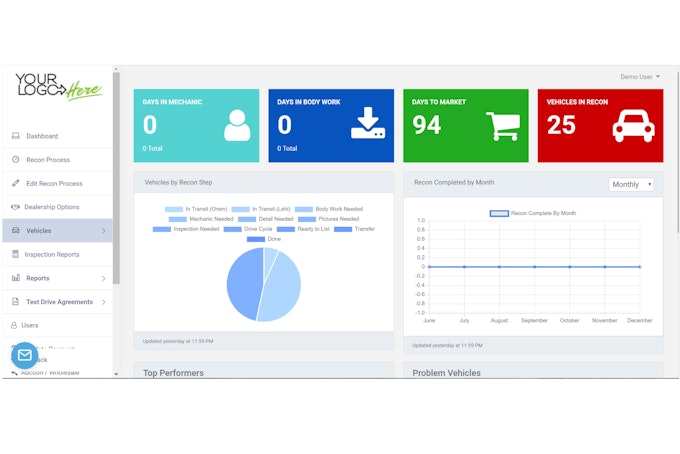Viewport: 680px width, 454px height.
Task: Expand the Test Drive Agreements chevron
Action: 104,302
